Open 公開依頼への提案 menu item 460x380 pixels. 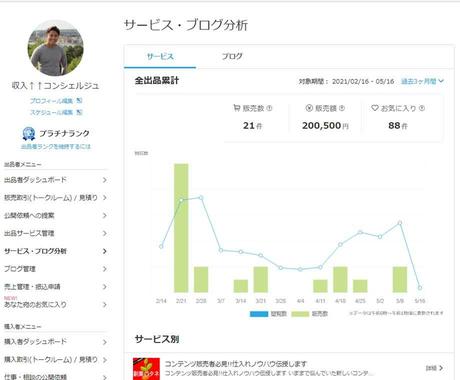[29, 216]
